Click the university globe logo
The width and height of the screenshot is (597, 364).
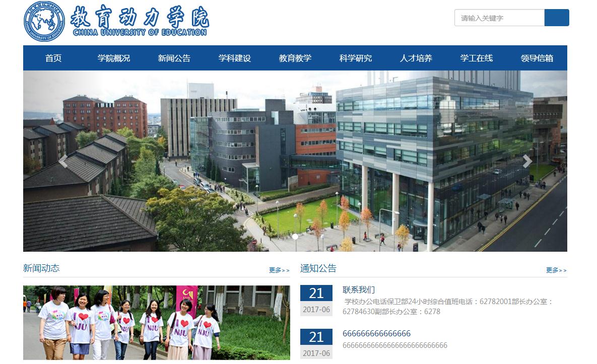[44, 21]
